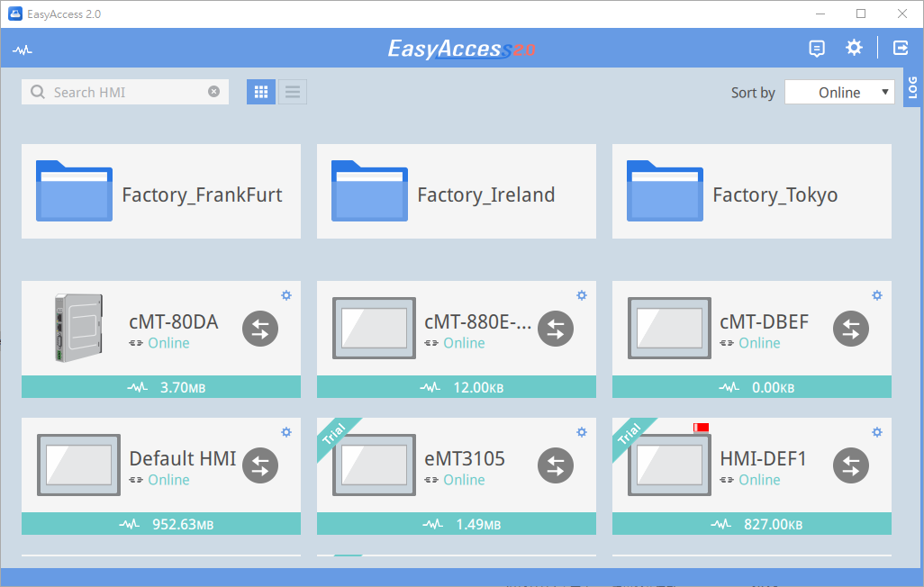This screenshot has width=924, height=587.
Task: Open Default HMI card settings gear
Action: tap(286, 432)
